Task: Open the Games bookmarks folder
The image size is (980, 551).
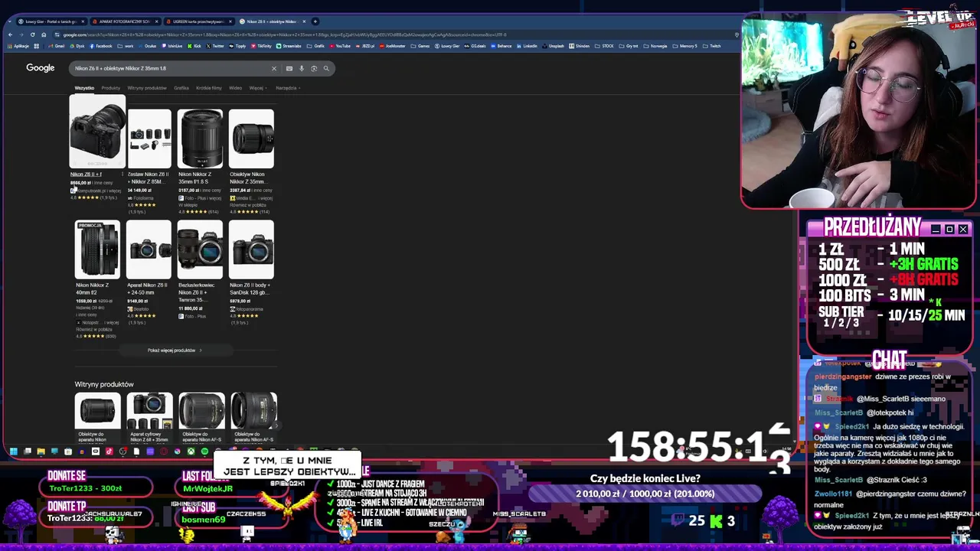Action: [422, 46]
